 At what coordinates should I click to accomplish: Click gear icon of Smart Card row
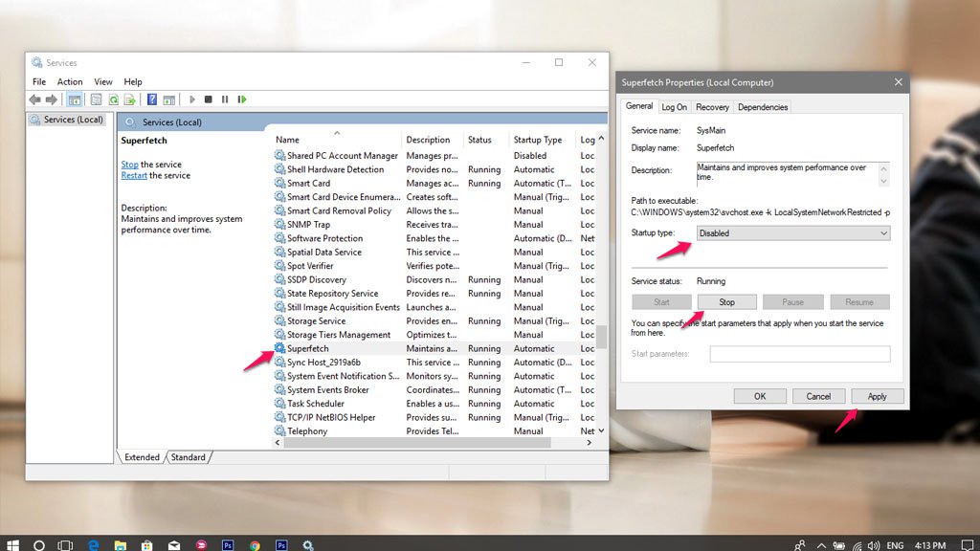280,183
